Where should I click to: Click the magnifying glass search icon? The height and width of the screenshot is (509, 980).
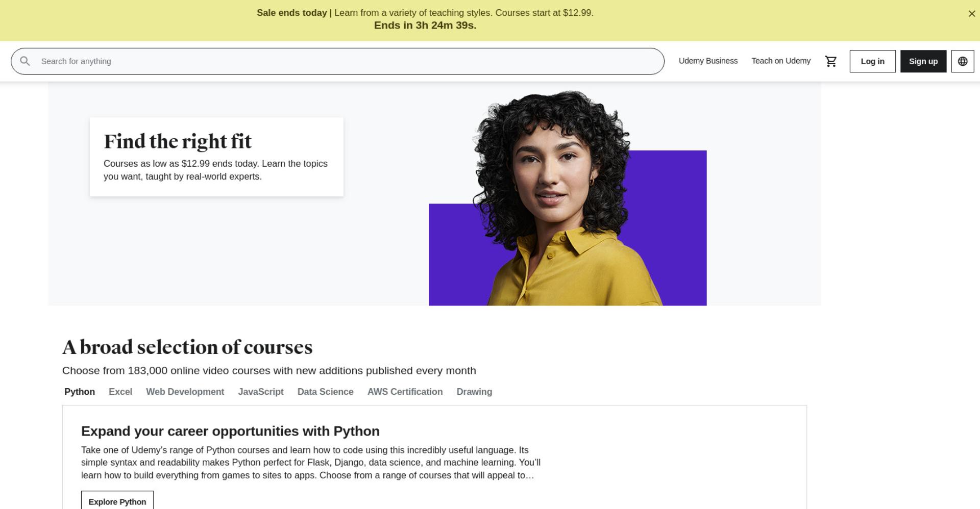click(x=24, y=61)
